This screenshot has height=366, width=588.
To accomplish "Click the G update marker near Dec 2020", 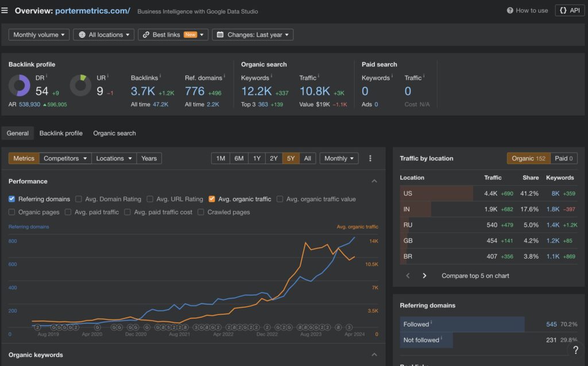I will tap(136, 327).
